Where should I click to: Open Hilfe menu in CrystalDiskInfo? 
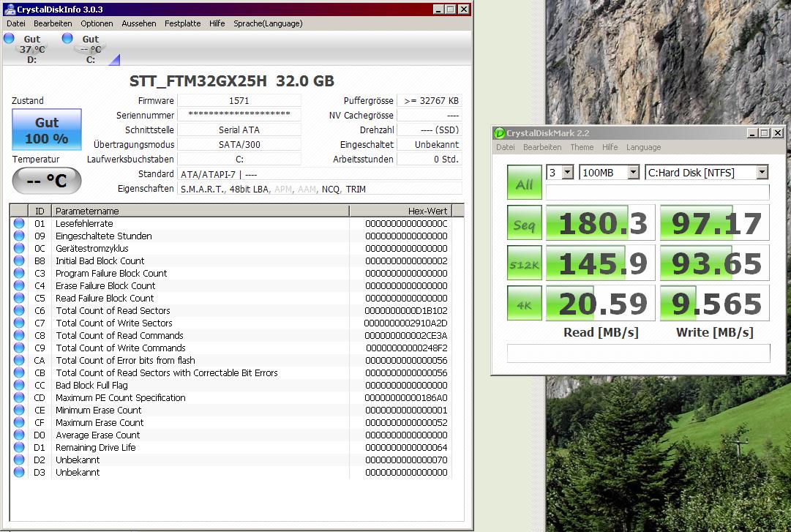(x=217, y=23)
